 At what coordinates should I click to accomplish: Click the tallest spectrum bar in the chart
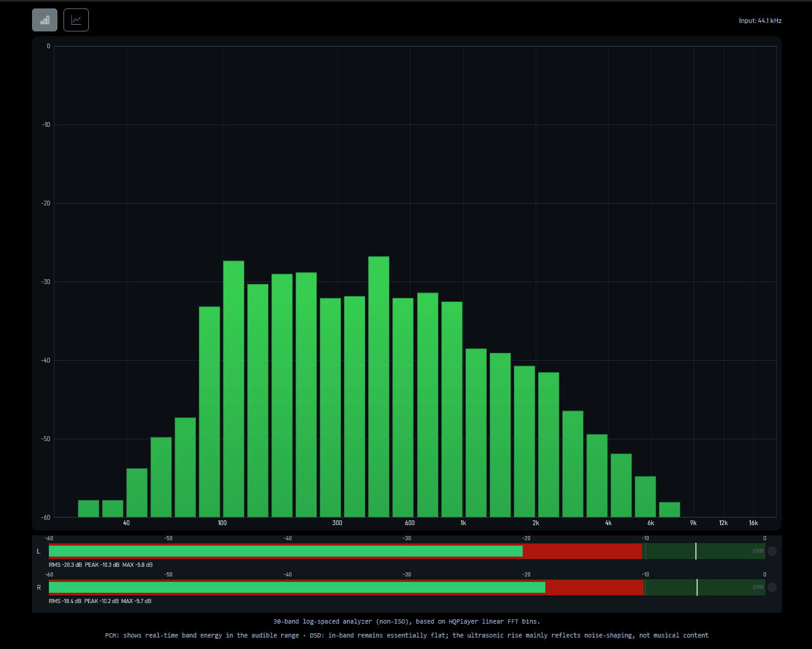coord(378,387)
